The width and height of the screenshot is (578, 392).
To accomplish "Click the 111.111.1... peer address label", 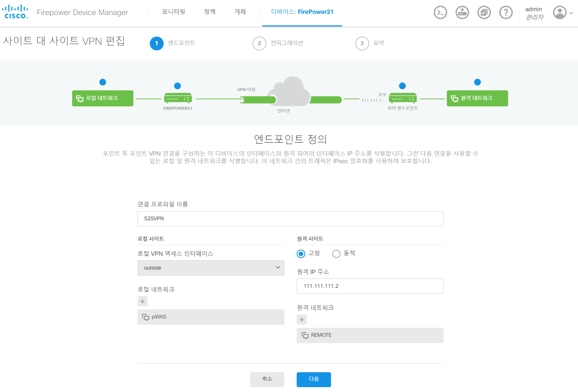I will (x=373, y=100).
